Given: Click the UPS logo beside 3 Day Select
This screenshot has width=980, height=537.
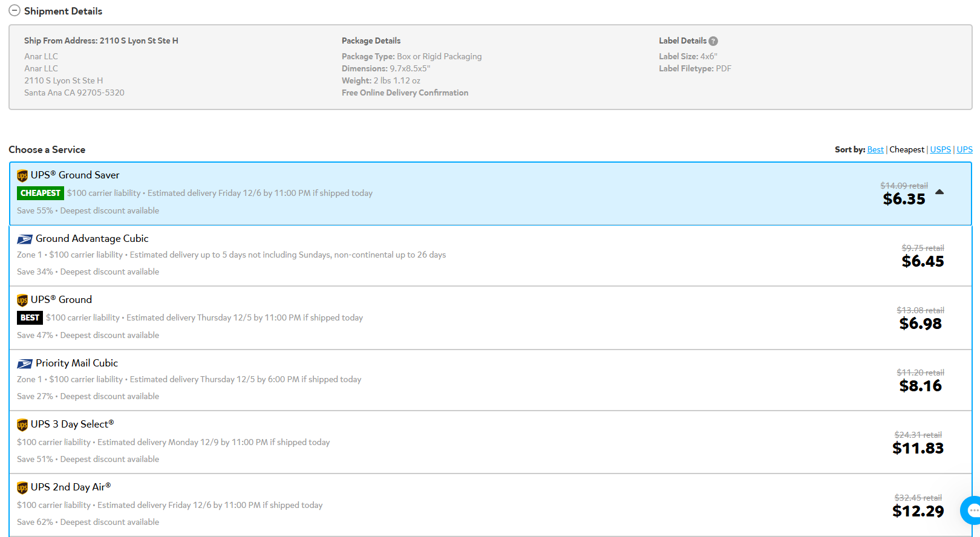Looking at the screenshot, I should [x=22, y=425].
